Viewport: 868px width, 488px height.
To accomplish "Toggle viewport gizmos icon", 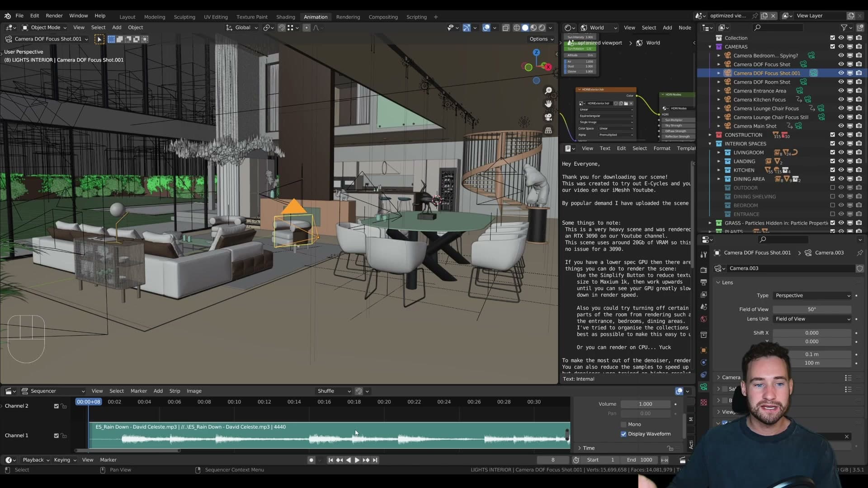I will pos(467,28).
